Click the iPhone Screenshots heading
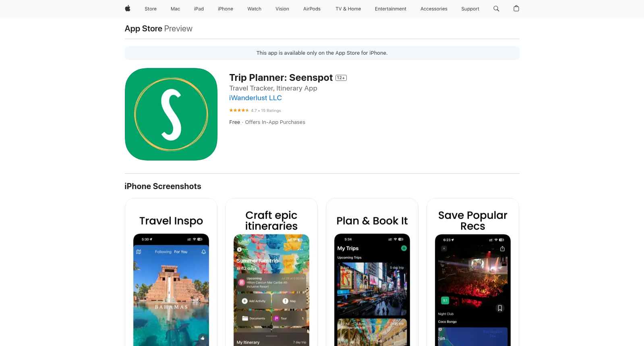 coord(163,186)
